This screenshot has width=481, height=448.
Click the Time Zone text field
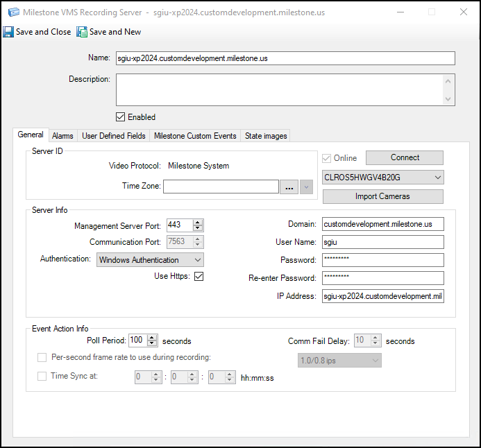pos(221,187)
